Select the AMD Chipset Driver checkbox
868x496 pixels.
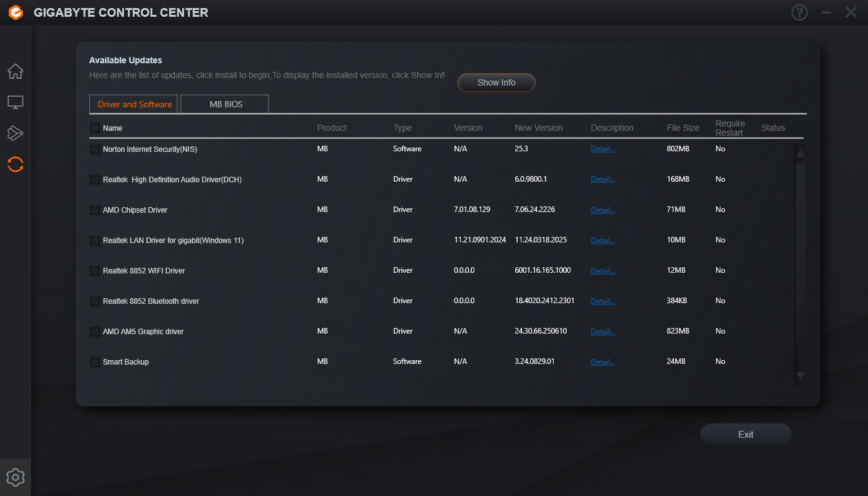(95, 210)
